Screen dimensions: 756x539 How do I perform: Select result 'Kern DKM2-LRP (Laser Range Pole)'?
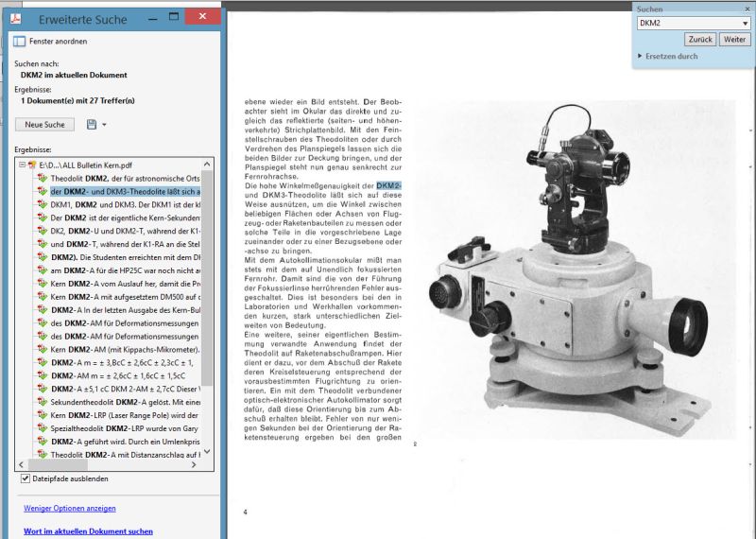[x=126, y=415]
